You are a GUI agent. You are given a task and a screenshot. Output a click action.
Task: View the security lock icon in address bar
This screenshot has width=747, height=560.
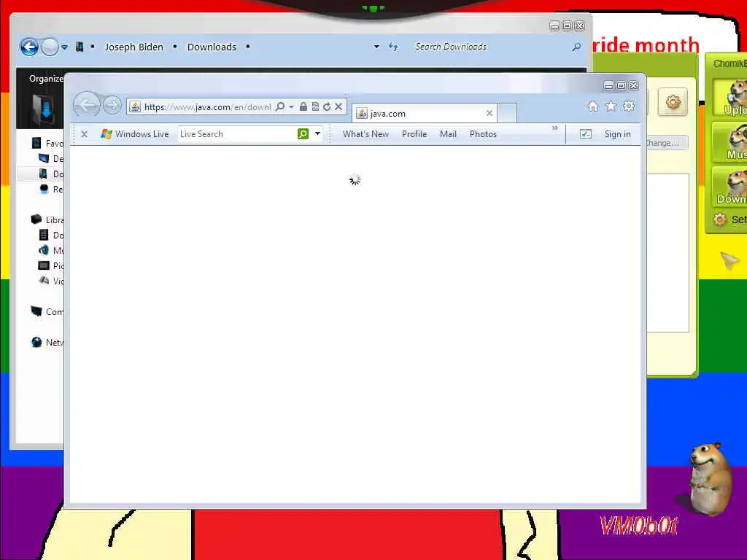coord(303,106)
